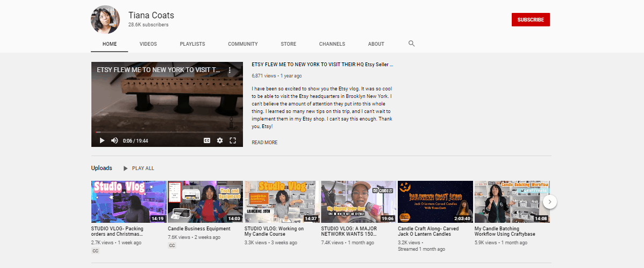
Task: Open Studio Vlog Packing orders thumbnail
Action: point(129,202)
